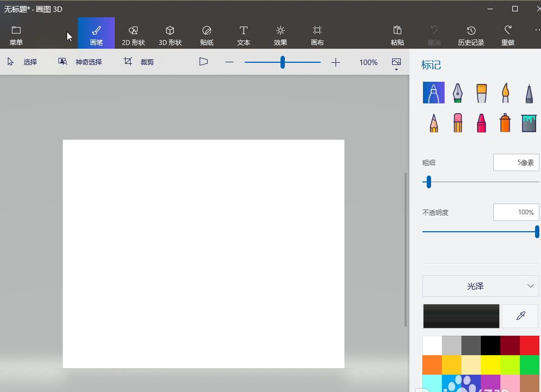541x392 pixels.
Task: Toggle the 3D view flag icon
Action: click(204, 62)
